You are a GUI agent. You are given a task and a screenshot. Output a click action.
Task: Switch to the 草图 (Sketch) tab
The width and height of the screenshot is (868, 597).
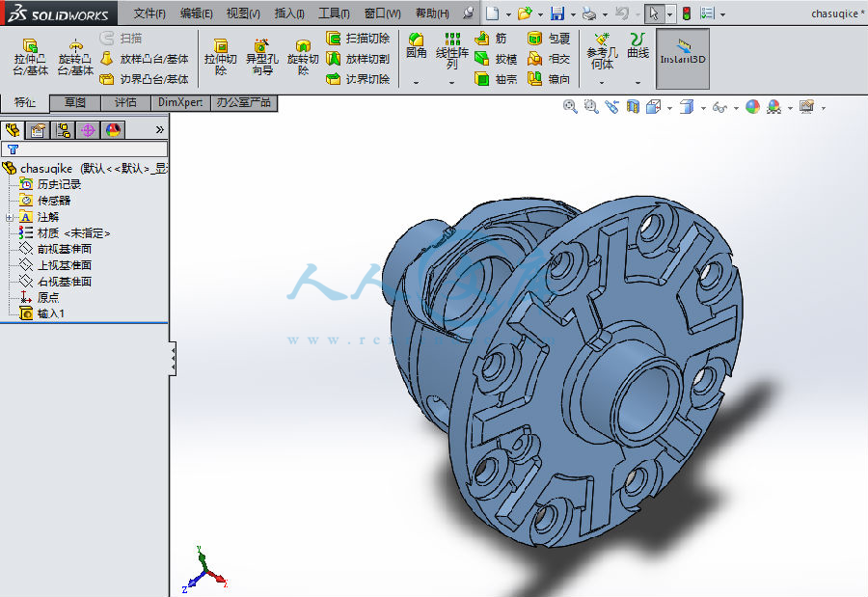tap(74, 102)
